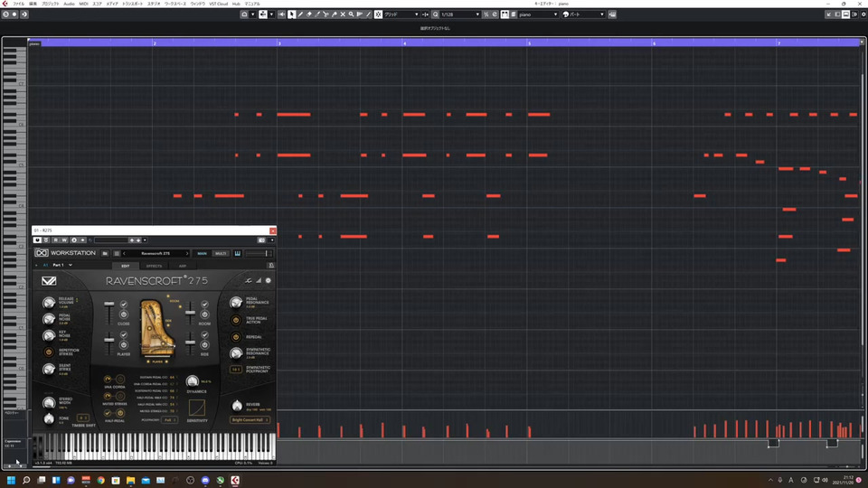Select the Object Selection arrow tool
This screenshot has width=868, height=488.
pyautogui.click(x=292, y=14)
